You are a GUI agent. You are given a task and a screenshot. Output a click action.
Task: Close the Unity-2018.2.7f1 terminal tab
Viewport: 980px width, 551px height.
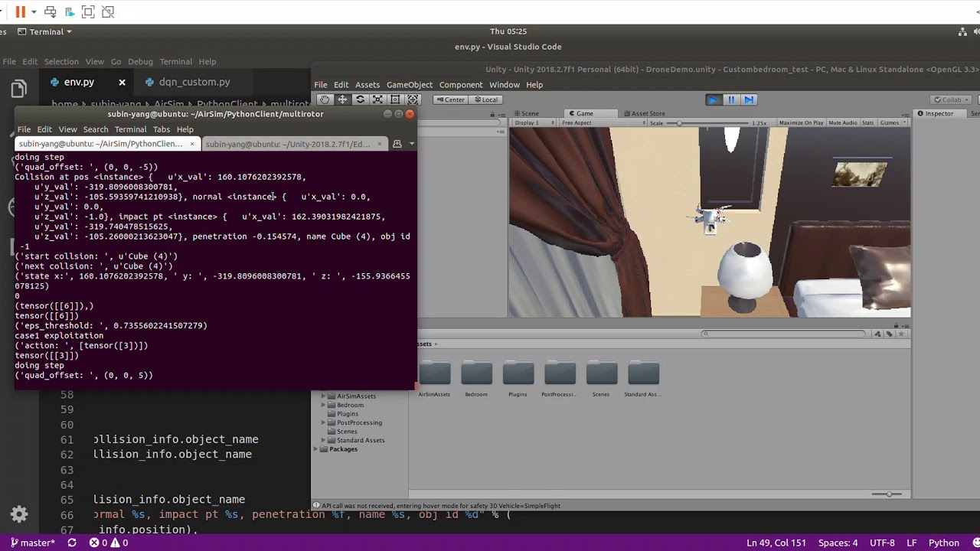[x=379, y=144]
